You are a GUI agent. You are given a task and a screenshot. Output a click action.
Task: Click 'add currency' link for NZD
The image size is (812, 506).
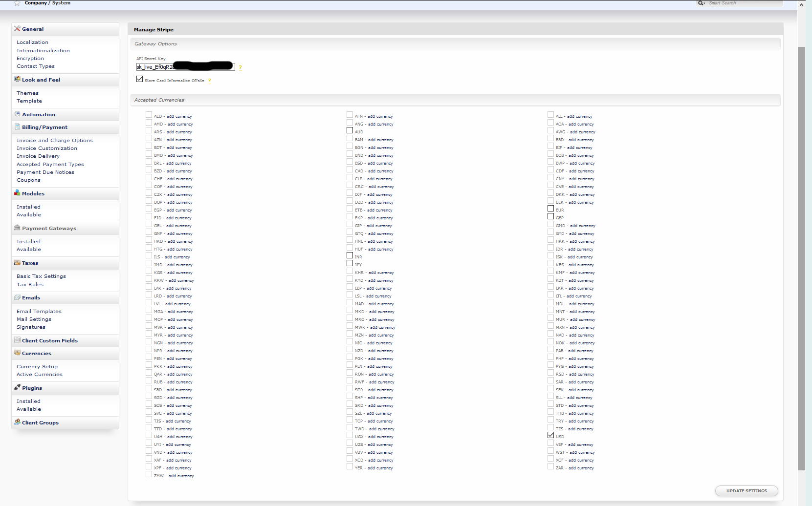[x=381, y=351]
